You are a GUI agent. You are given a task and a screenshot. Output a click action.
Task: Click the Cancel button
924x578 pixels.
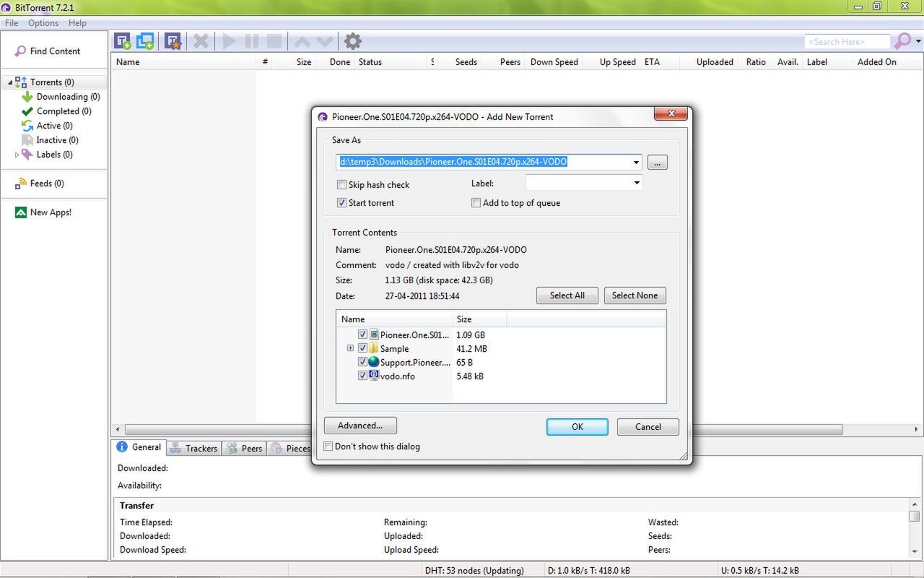648,427
